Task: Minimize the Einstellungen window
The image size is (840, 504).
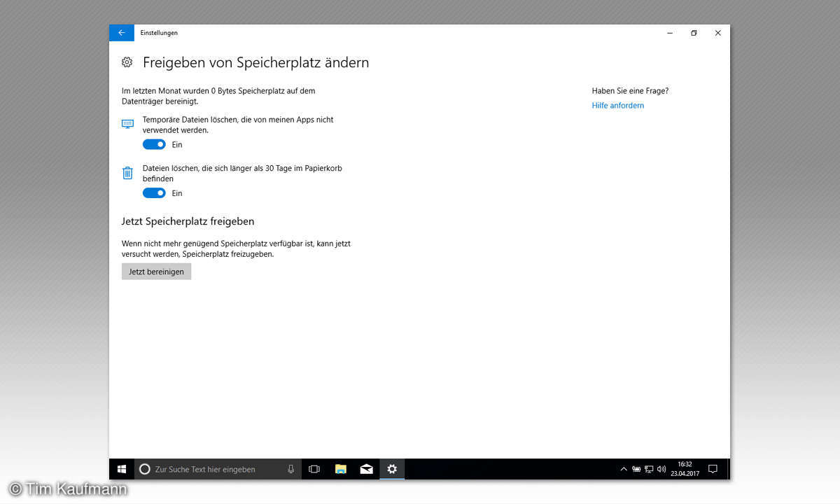Action: tap(670, 33)
